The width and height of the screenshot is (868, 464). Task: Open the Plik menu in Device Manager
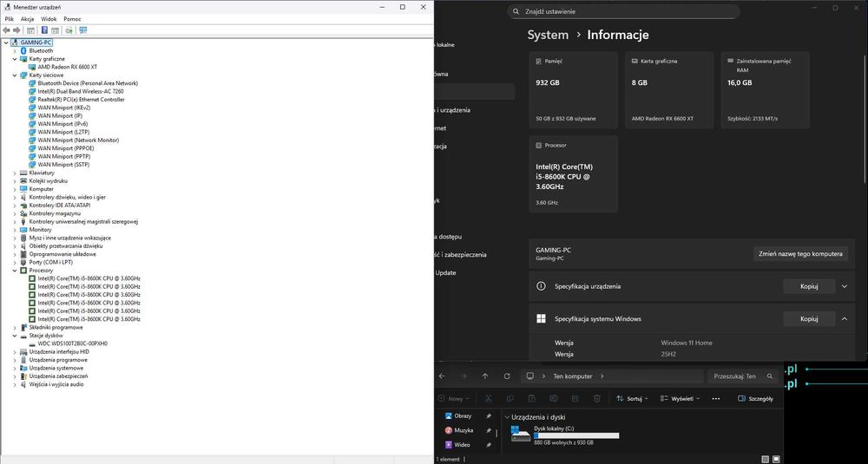pos(10,19)
